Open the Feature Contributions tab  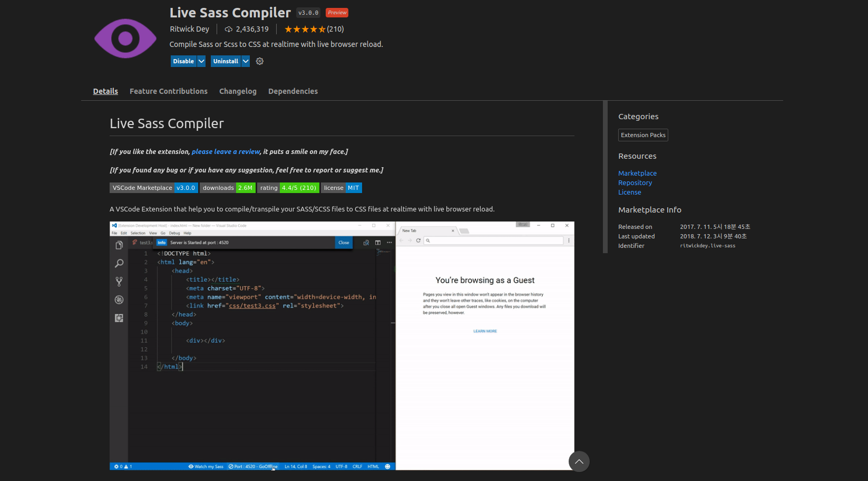[169, 91]
